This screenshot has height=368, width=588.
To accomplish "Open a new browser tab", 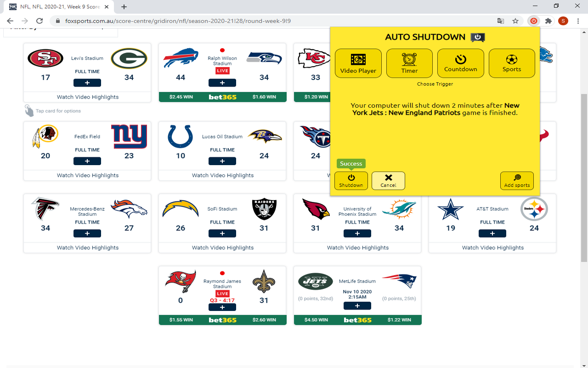I will 124,6.
